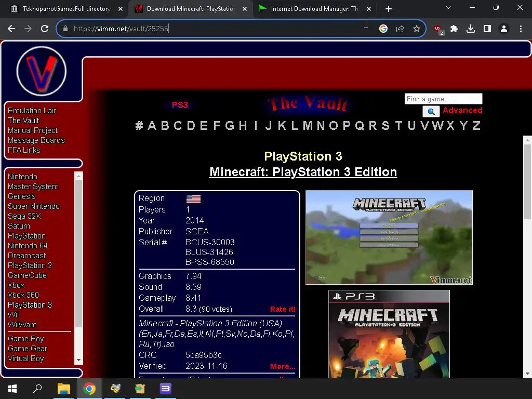Open the Minecraft title screen screenshot

389,237
